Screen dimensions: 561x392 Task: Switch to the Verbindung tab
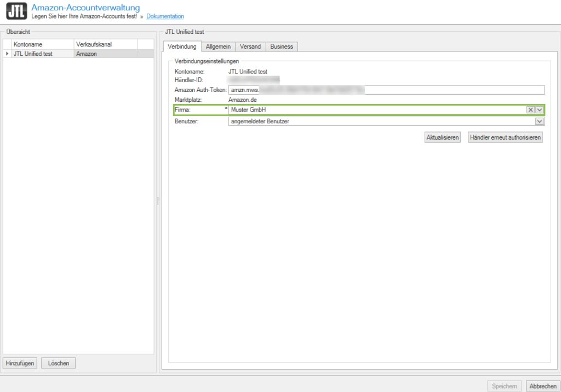[182, 47]
